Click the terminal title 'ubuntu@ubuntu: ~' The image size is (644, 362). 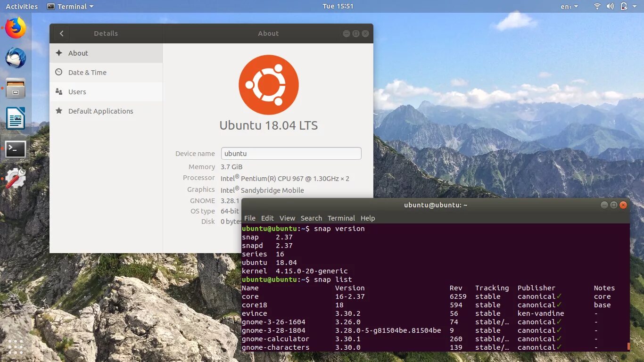click(x=436, y=205)
